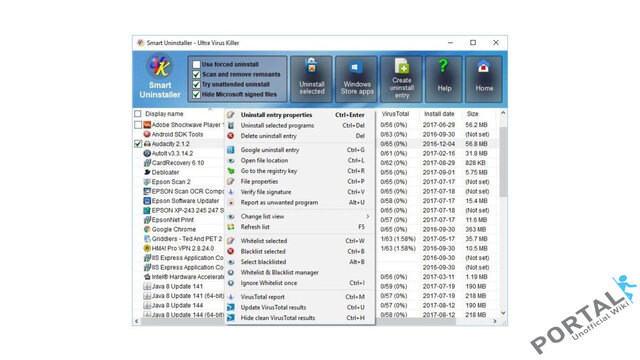Image resolution: width=640 pixels, height=360 pixels.
Task: Uncheck Scan and remove remnants
Action: click(196, 74)
